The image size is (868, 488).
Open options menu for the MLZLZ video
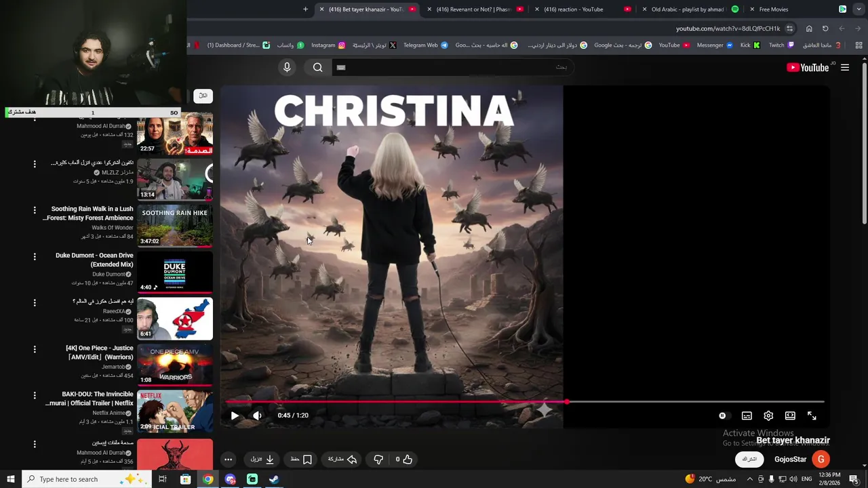click(x=35, y=164)
